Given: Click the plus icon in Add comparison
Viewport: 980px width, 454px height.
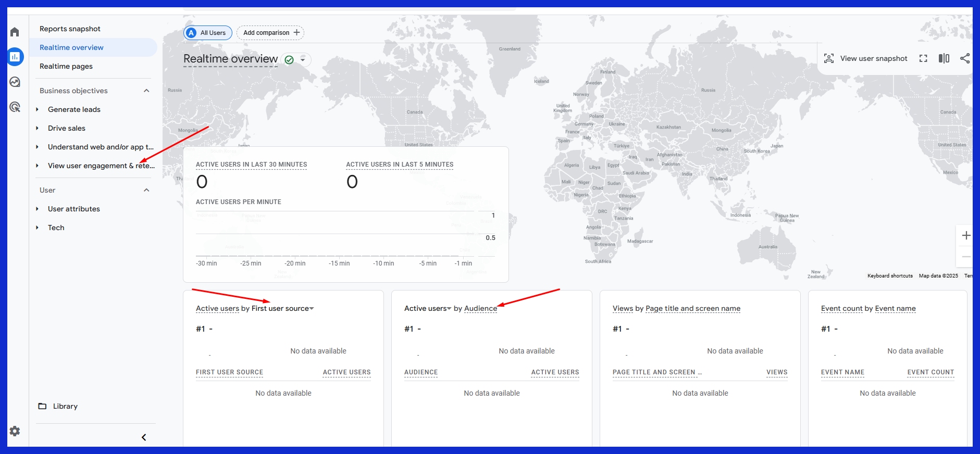Looking at the screenshot, I should 296,32.
